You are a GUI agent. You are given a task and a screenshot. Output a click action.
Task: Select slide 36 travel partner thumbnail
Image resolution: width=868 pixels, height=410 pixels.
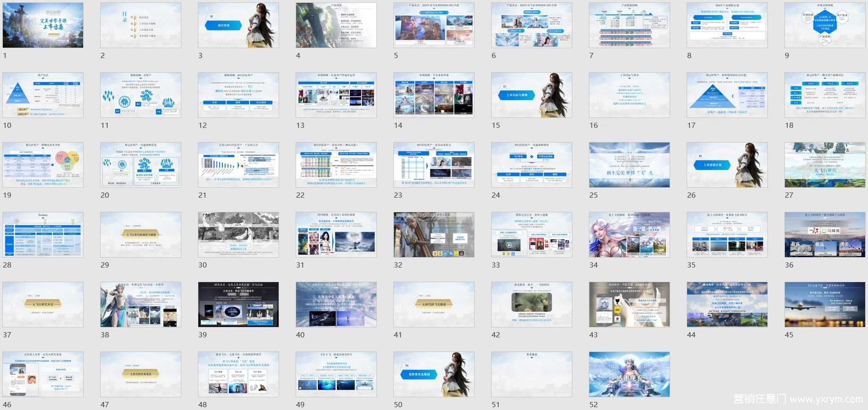pyautogui.click(x=825, y=234)
